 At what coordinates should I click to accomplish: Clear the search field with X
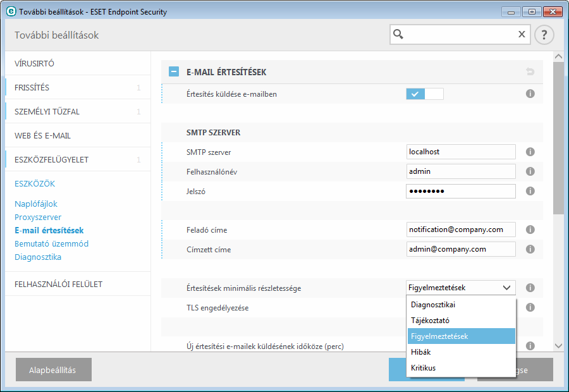pos(522,34)
